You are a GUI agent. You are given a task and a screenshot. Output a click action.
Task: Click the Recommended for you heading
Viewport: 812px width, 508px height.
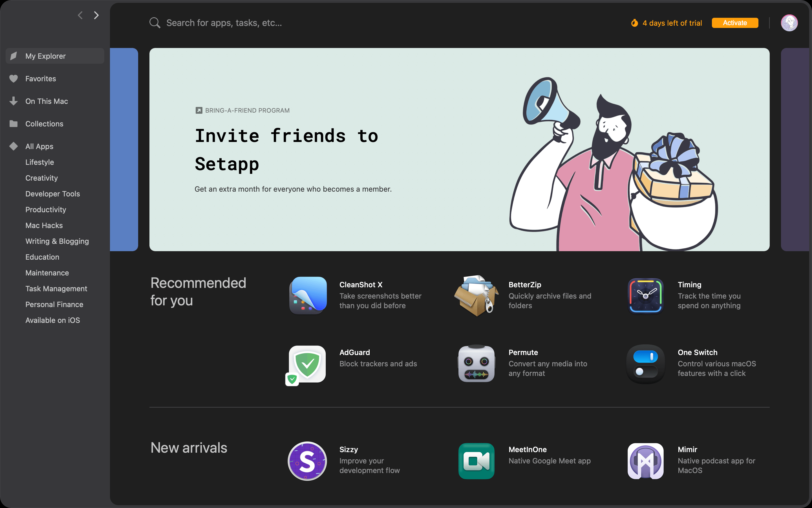click(x=198, y=292)
